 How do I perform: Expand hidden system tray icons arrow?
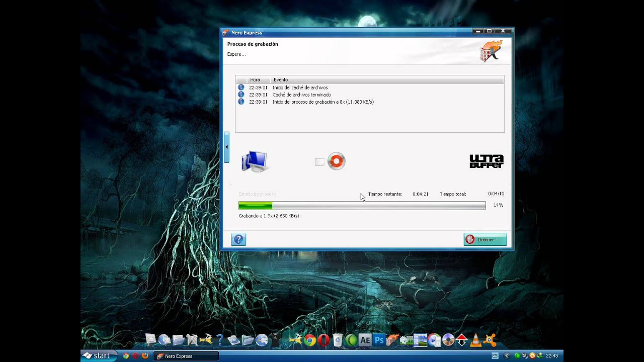507,356
